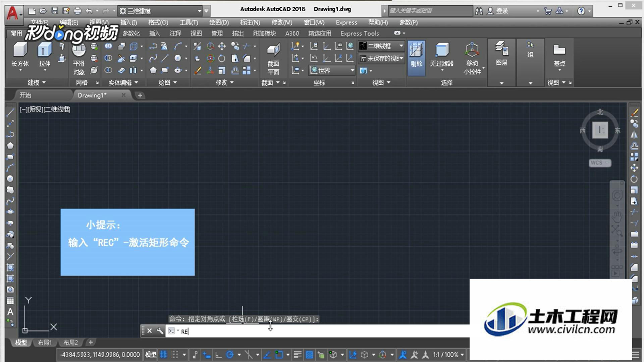Switch to the 注释 ribbon tab

tap(175, 33)
